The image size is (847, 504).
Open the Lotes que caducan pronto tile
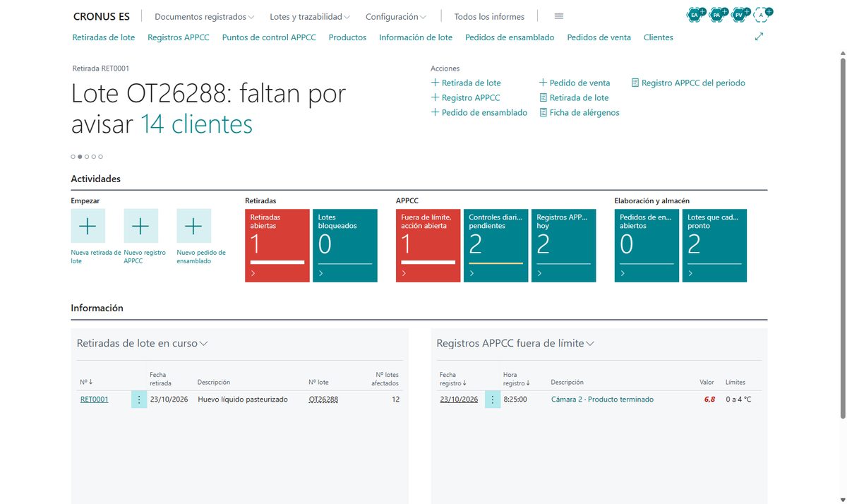715,246
